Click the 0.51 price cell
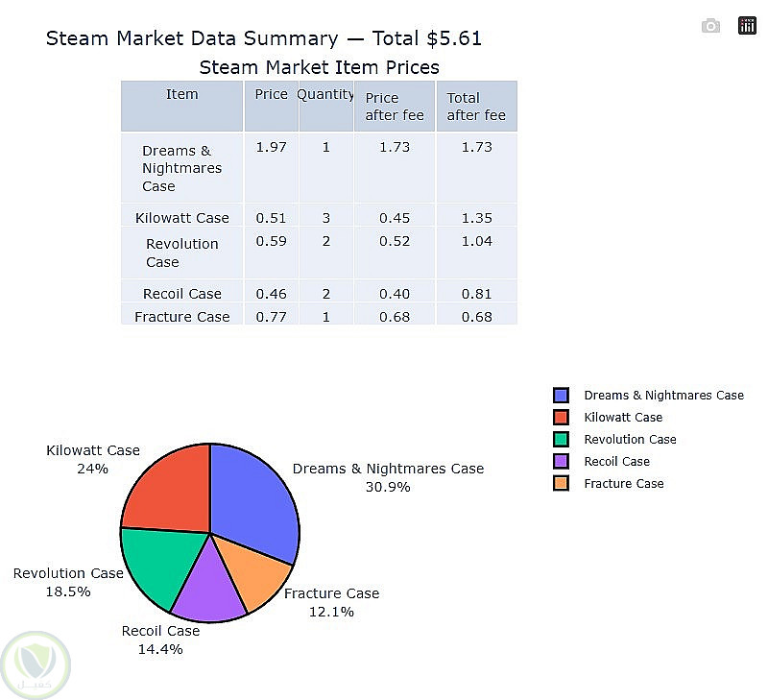768x700 pixels. pos(272,215)
